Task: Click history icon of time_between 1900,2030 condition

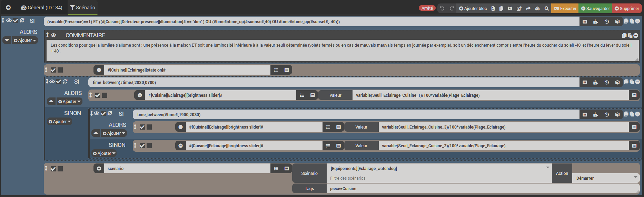Action: click(607, 114)
